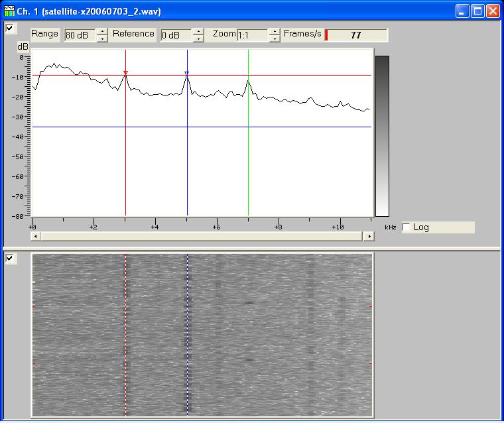The height and width of the screenshot is (423, 504).
Task: Click the green marker line at peak
Action: [248, 80]
